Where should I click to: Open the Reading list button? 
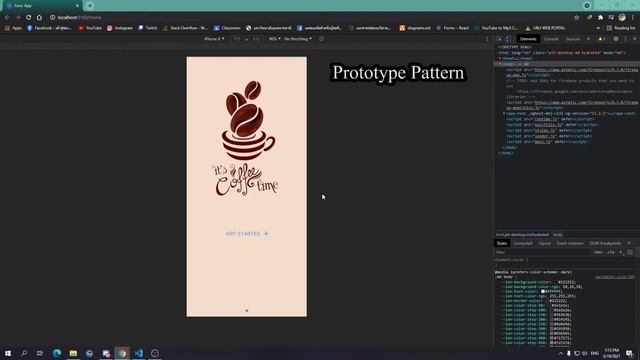[621, 28]
